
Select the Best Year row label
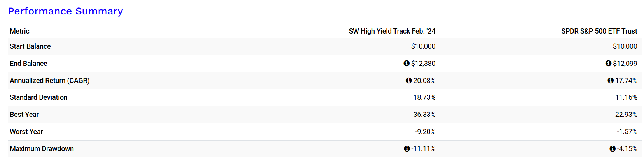click(24, 115)
